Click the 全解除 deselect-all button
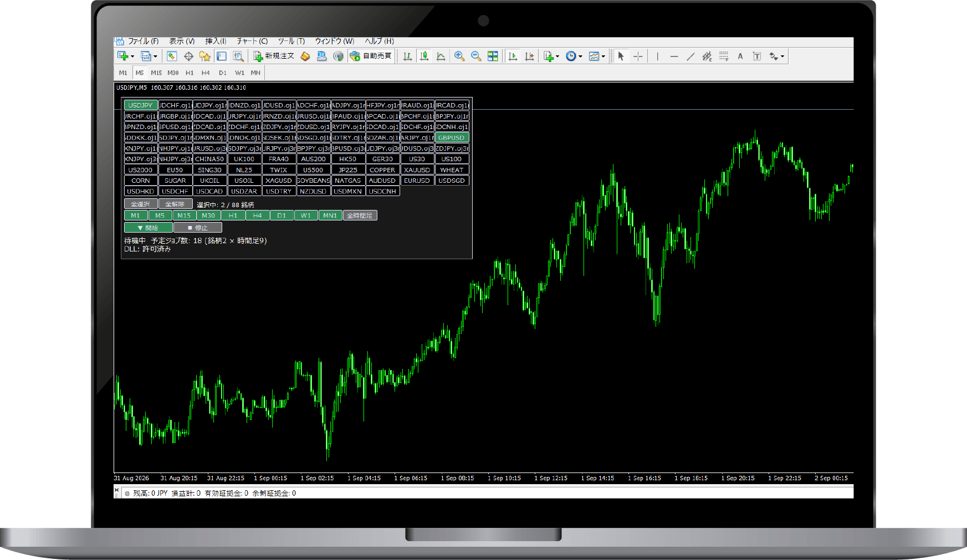 point(175,204)
